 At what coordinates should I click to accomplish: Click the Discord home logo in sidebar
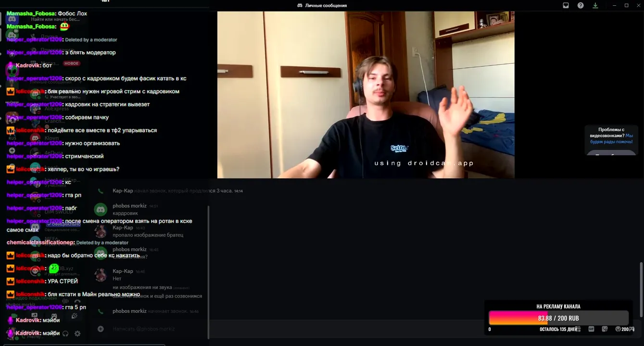click(x=12, y=19)
